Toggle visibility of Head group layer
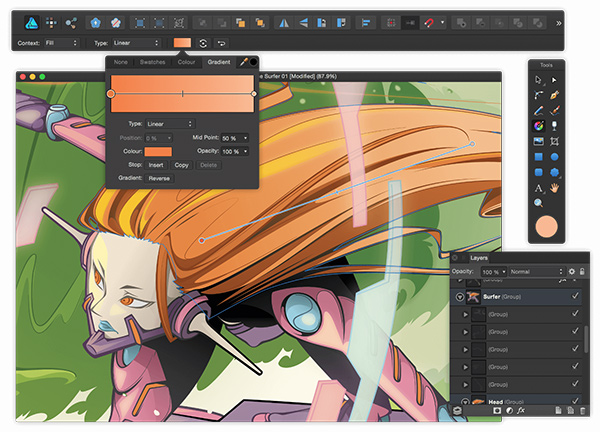Viewport: 600px width, 432px height. [574, 402]
